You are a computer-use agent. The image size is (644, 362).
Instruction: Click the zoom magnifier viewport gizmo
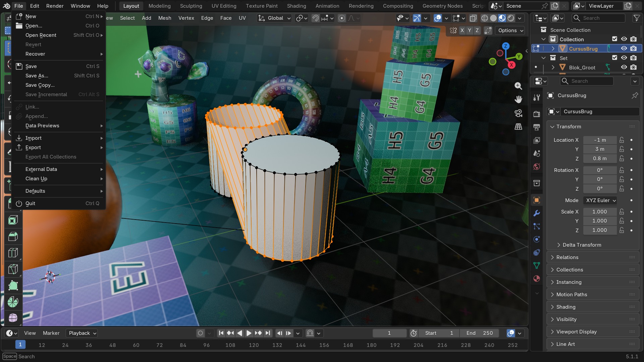click(x=518, y=86)
